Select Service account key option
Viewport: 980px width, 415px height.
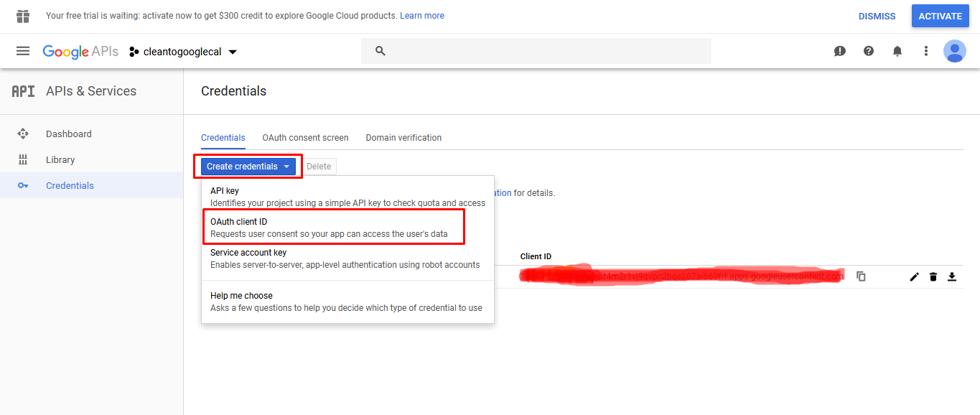(x=347, y=258)
